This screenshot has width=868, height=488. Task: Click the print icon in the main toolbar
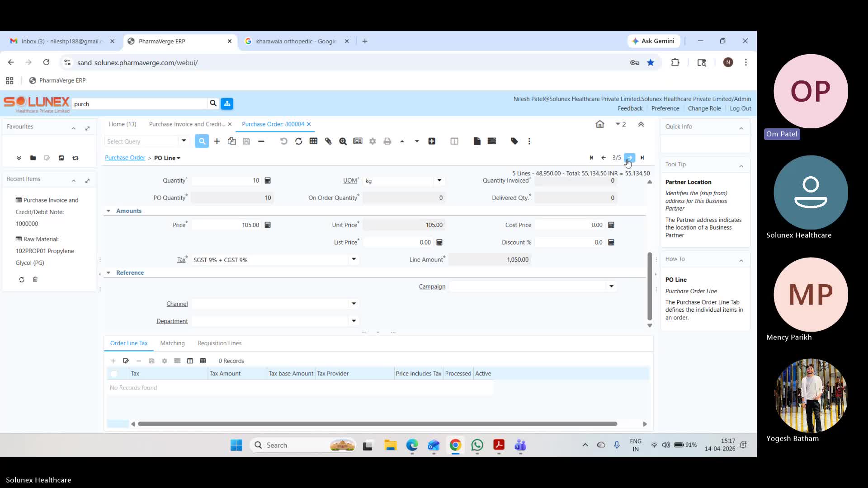tap(387, 141)
